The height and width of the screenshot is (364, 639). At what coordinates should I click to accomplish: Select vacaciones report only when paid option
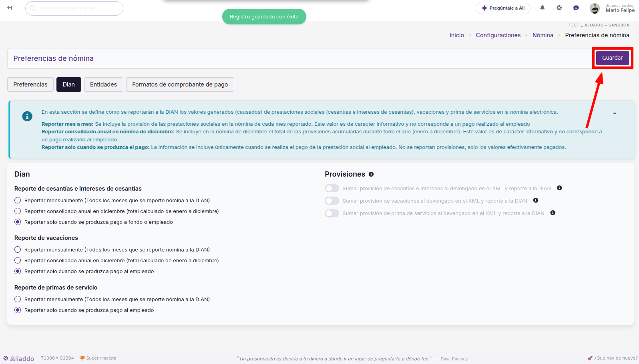[18, 271]
